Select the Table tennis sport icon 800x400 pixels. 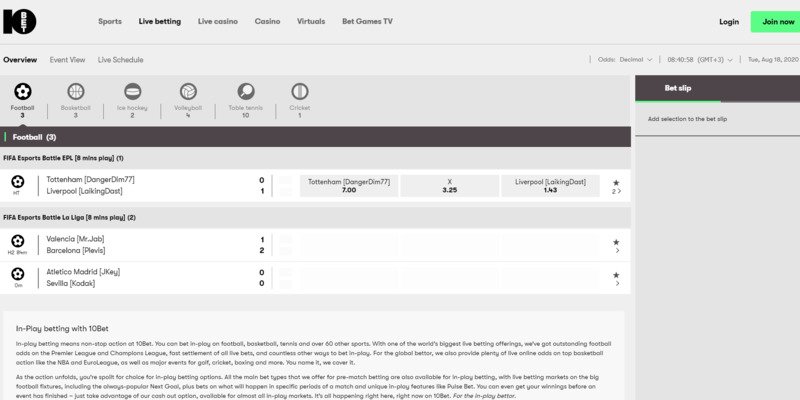pos(245,92)
